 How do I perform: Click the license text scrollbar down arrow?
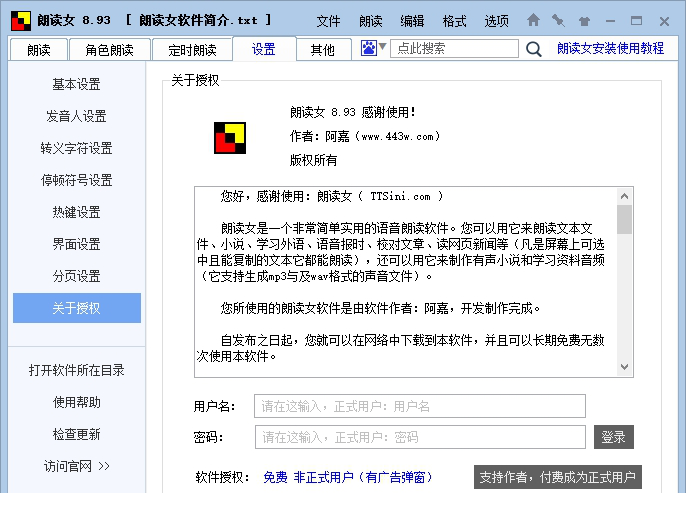[624, 367]
